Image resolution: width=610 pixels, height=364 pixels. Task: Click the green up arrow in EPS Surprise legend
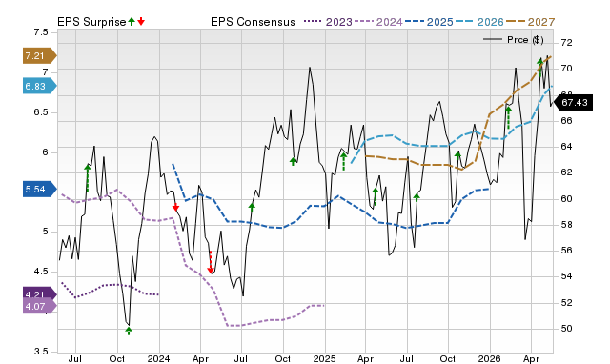click(132, 21)
